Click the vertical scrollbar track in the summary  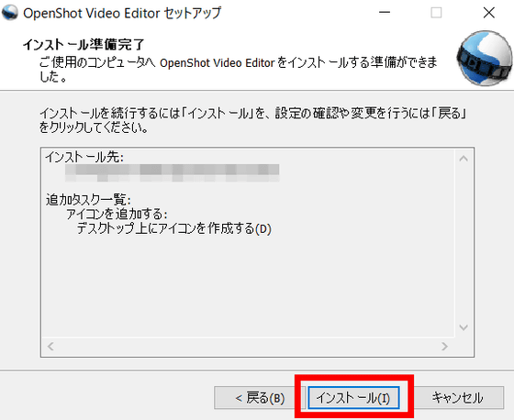point(464,243)
